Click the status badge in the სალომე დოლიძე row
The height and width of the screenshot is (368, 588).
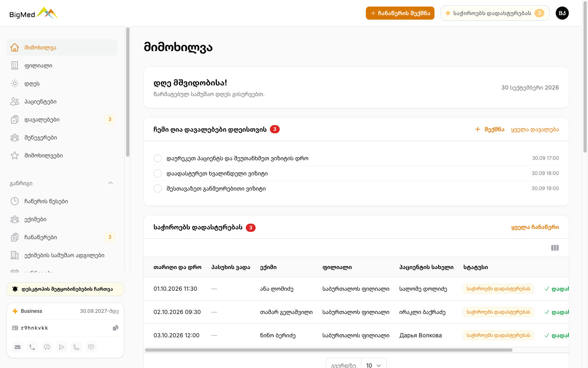coord(499,289)
